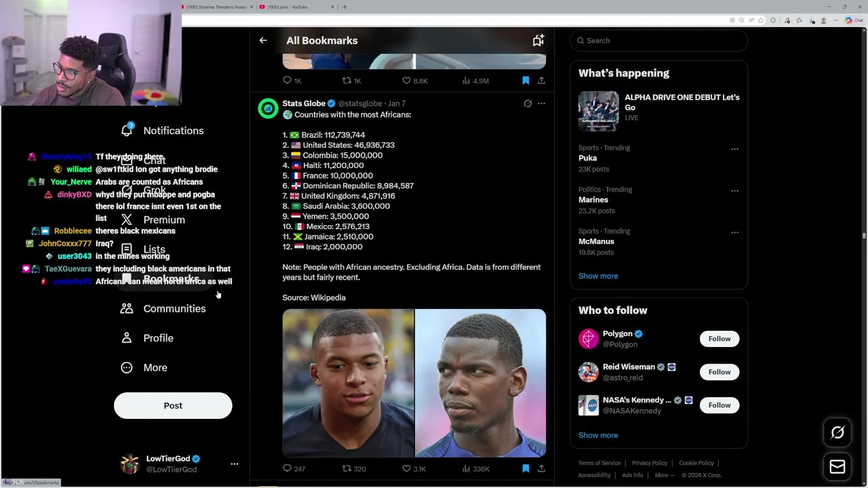The height and width of the screenshot is (488, 868).
Task: Click the More circle-dots icon
Action: click(127, 367)
